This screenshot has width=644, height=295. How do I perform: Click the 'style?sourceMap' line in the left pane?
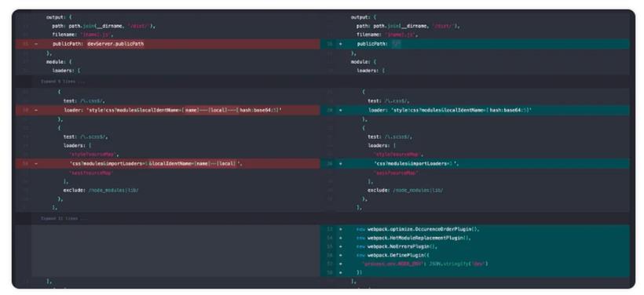[94, 155]
